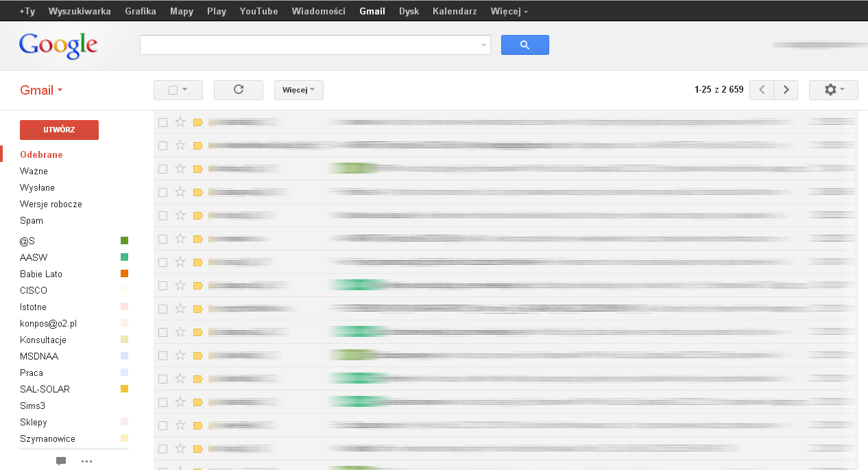Click the '1-25 z 2 659' message counter

tap(719, 90)
